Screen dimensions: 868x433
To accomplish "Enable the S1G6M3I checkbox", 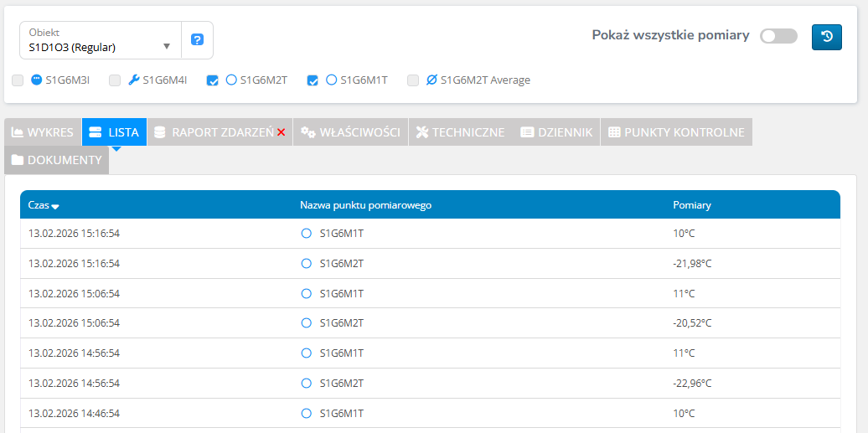I will tap(18, 81).
